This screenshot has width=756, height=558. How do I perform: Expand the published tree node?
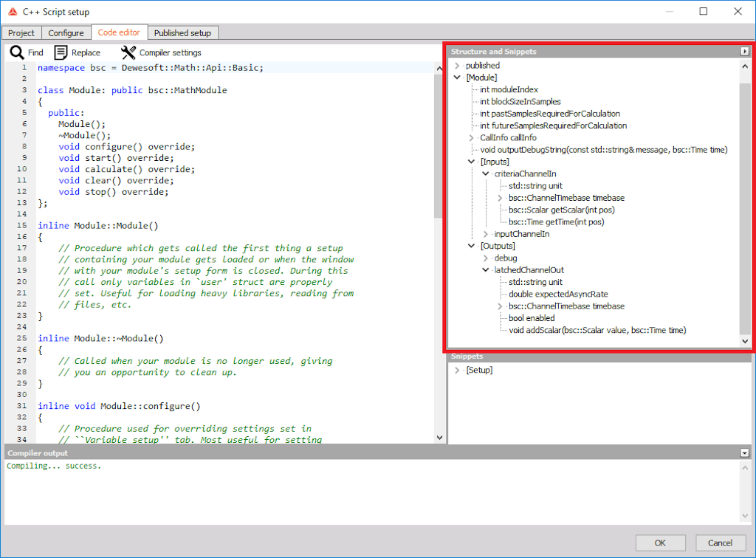457,66
